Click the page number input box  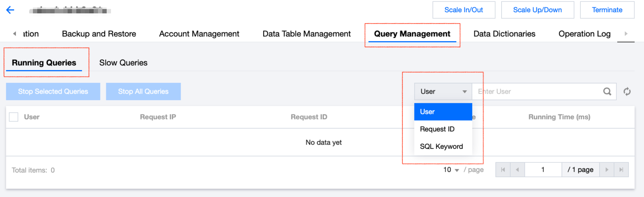(543, 170)
